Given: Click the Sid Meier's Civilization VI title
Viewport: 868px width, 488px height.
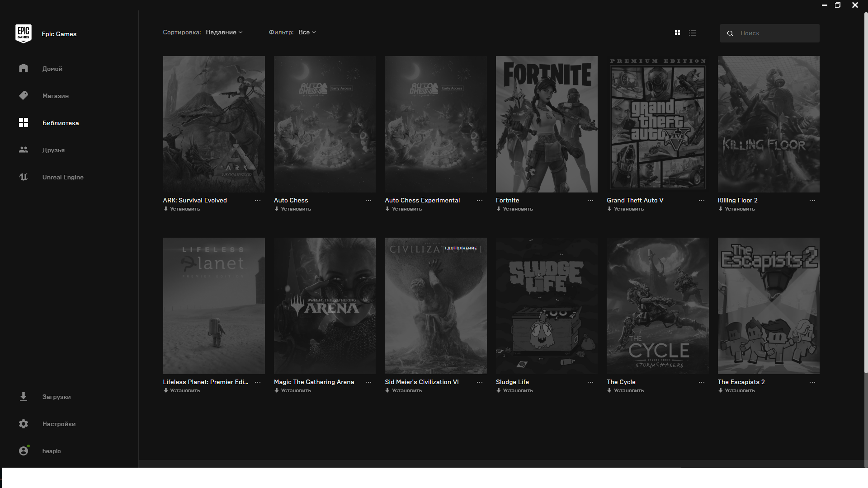Looking at the screenshot, I should pos(422,382).
